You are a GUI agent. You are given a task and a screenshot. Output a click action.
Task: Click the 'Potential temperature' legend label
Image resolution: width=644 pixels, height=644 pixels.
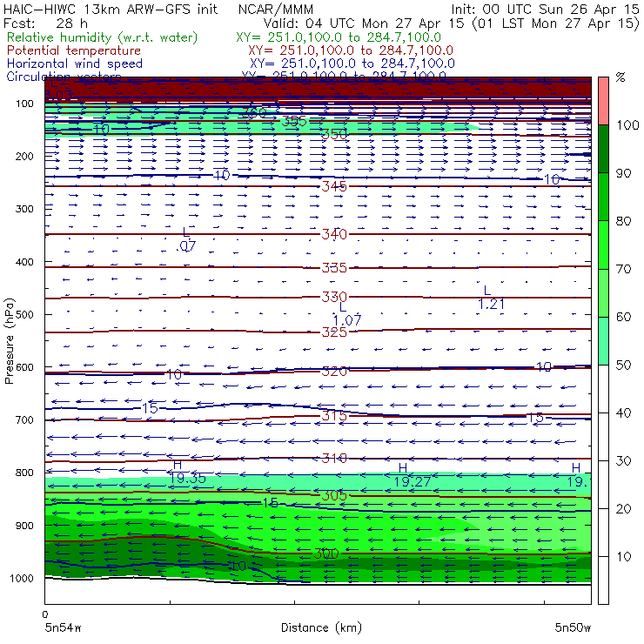(74, 50)
